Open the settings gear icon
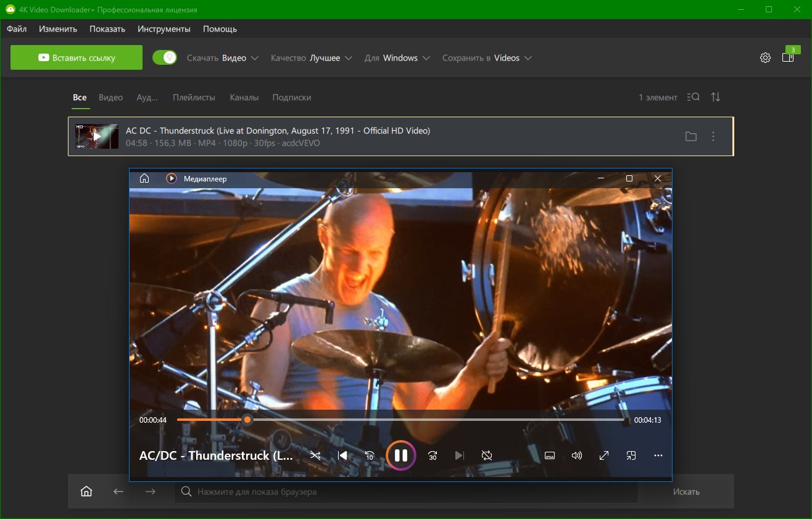Screen dimensions: 812x519 click(x=765, y=58)
